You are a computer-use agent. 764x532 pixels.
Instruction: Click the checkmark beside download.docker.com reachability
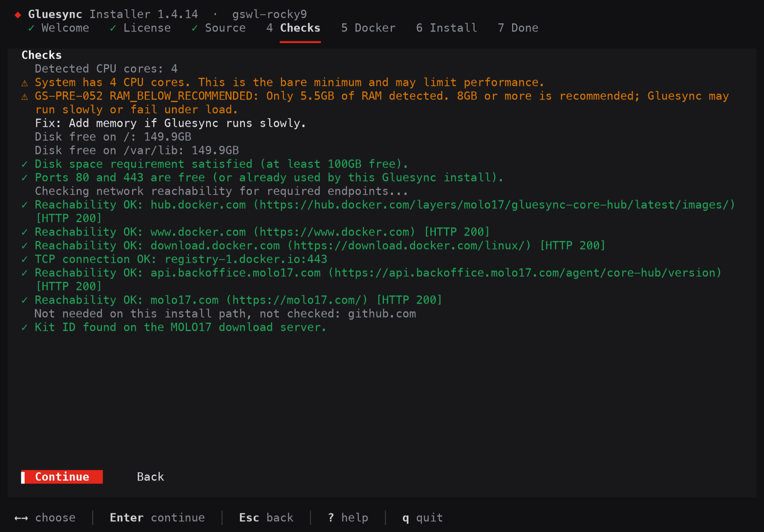pos(25,246)
